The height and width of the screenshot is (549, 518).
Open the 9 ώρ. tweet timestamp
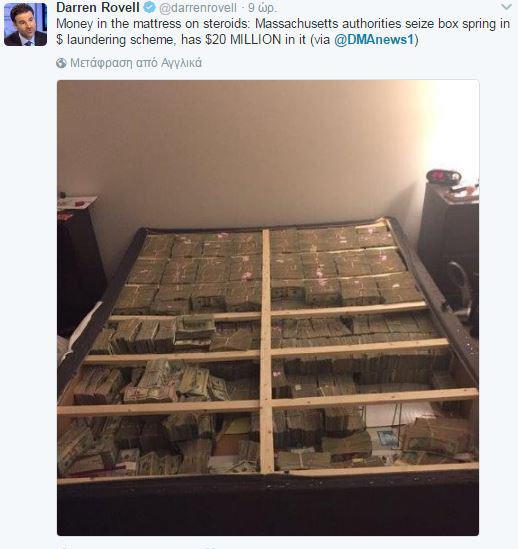[262, 8]
